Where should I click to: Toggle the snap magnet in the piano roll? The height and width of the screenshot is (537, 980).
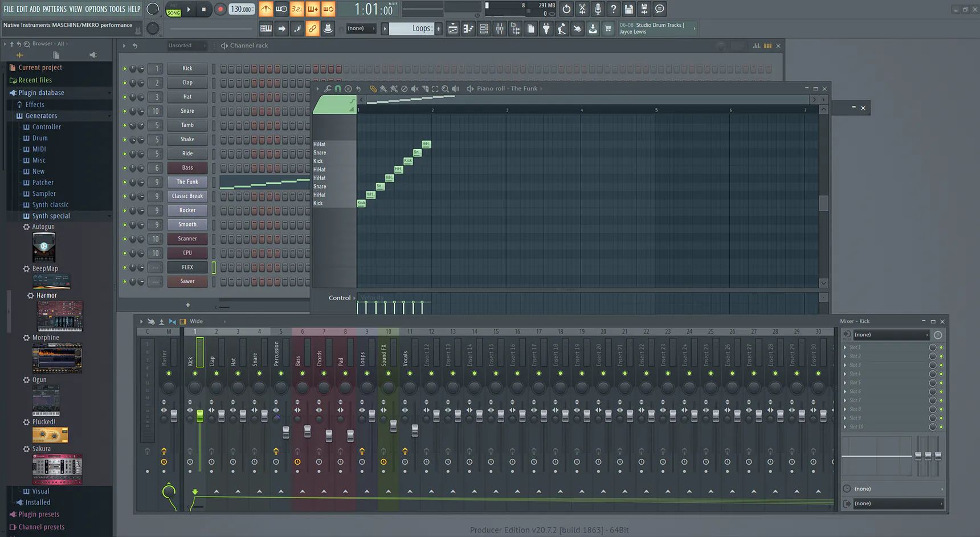pos(337,89)
